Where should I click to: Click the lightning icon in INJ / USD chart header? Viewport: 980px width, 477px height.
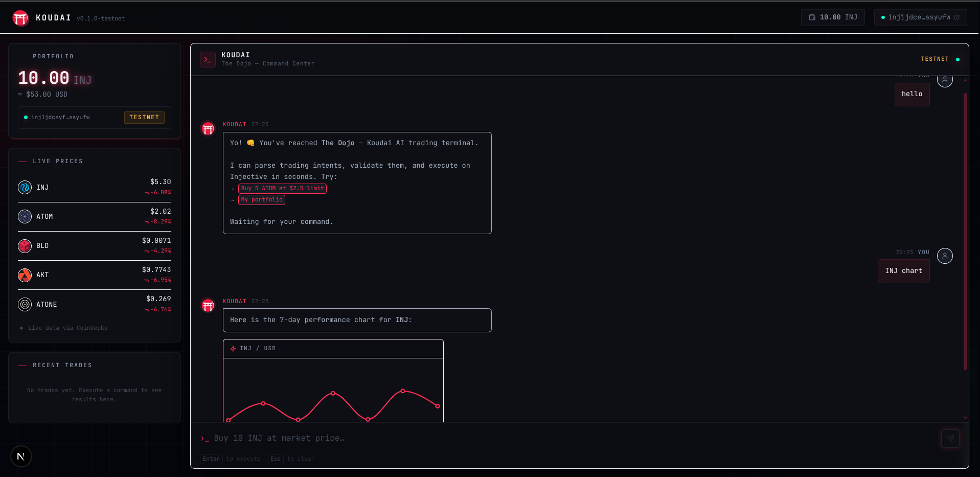233,349
